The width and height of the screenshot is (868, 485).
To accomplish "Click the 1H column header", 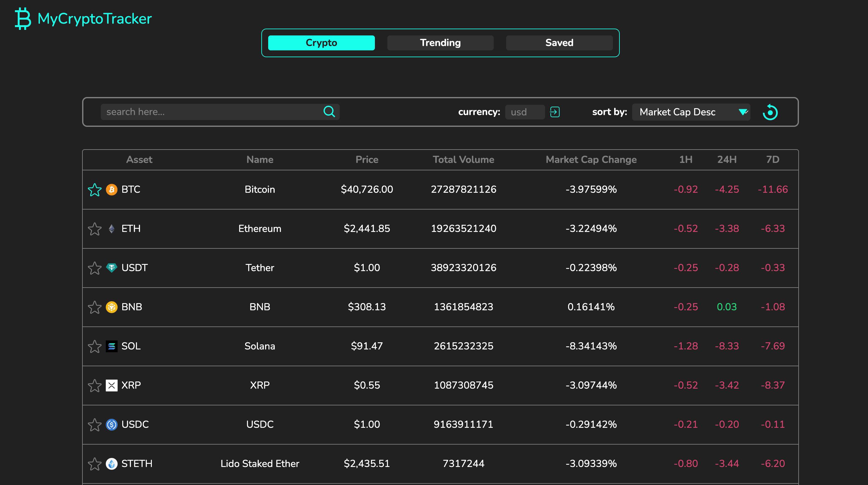I will [x=686, y=160].
